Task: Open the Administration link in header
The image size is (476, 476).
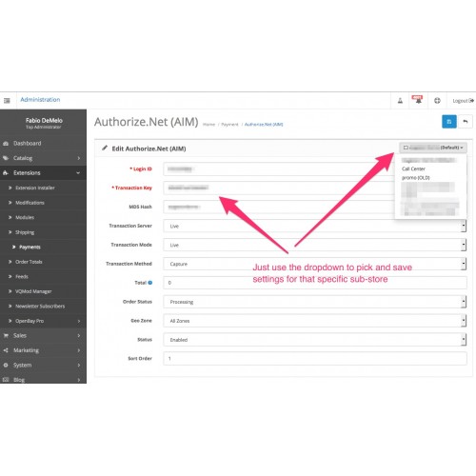Action: click(40, 100)
